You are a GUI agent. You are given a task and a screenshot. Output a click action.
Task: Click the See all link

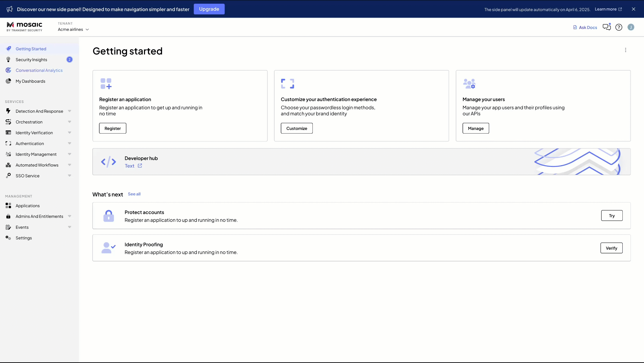[x=134, y=194]
